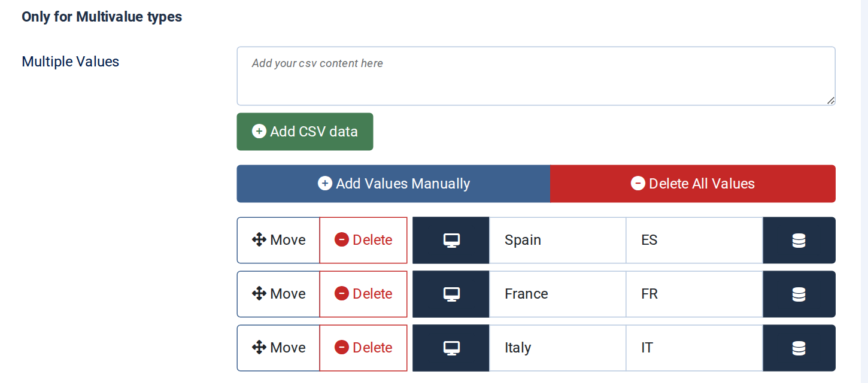This screenshot has width=868, height=383.
Task: Edit the IT value field
Action: coord(694,348)
